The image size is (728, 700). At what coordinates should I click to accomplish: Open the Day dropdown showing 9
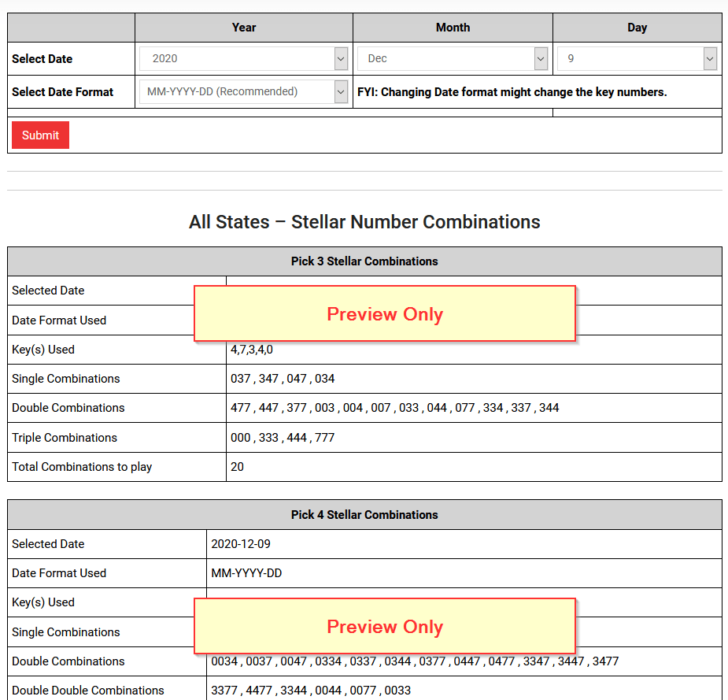pos(637,58)
